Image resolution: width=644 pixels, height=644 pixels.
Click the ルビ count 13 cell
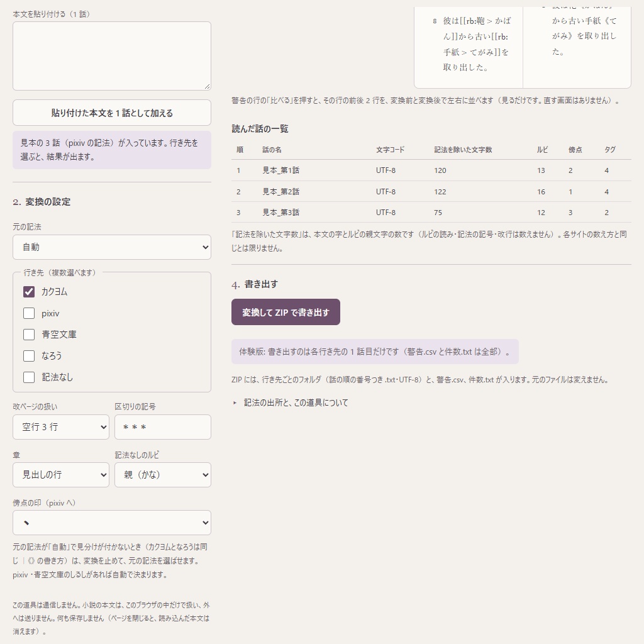[541, 170]
